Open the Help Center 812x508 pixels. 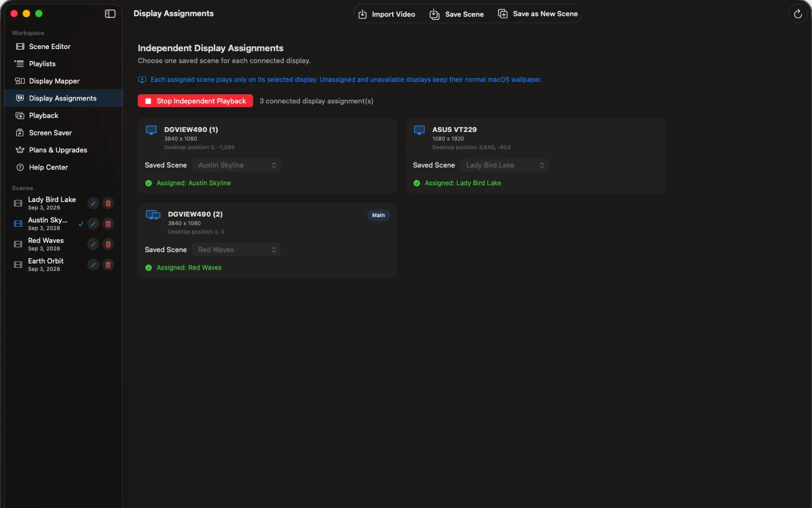coord(63,168)
